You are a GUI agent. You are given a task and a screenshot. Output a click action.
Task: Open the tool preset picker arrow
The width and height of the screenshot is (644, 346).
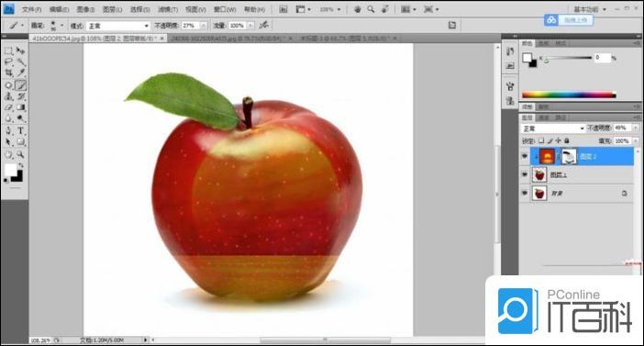(x=23, y=26)
